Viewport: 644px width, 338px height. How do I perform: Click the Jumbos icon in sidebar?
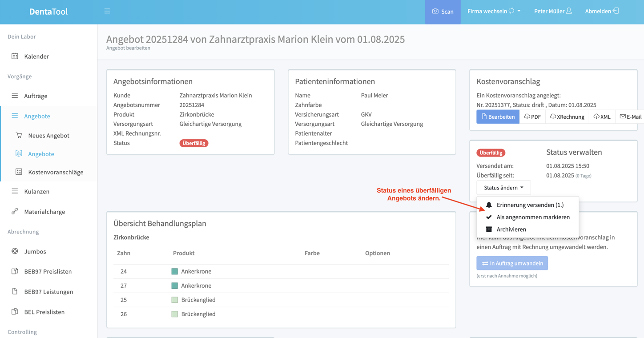15,251
